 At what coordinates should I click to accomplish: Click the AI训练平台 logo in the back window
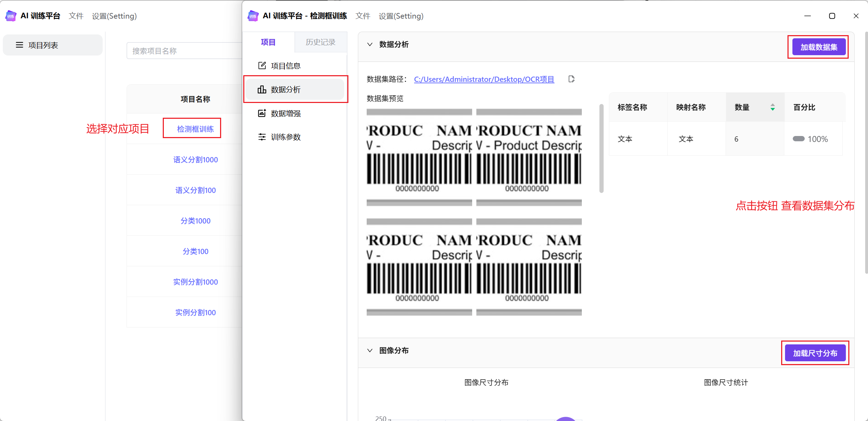point(11,16)
